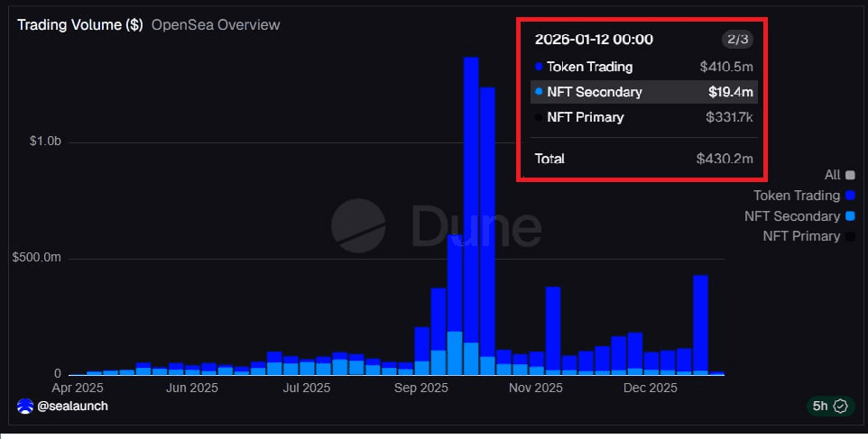Click the NFT Secondary light-blue legend swatch

[849, 216]
